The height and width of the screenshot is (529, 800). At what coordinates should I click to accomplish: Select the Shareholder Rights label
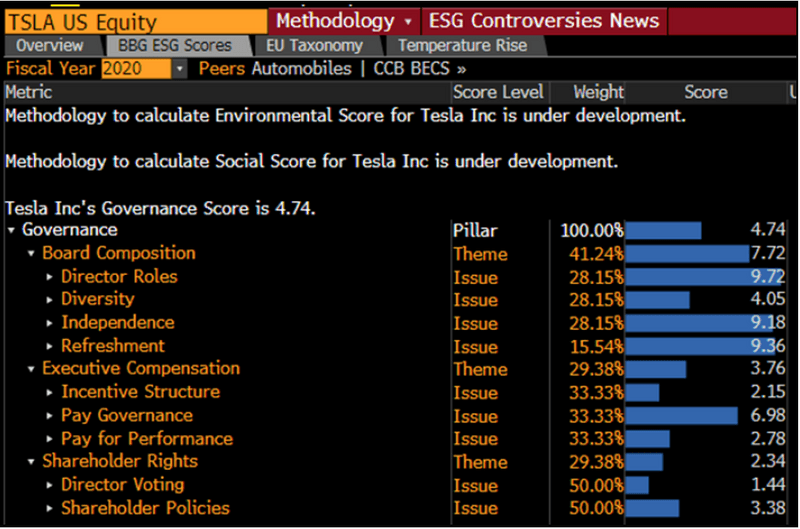click(120, 461)
